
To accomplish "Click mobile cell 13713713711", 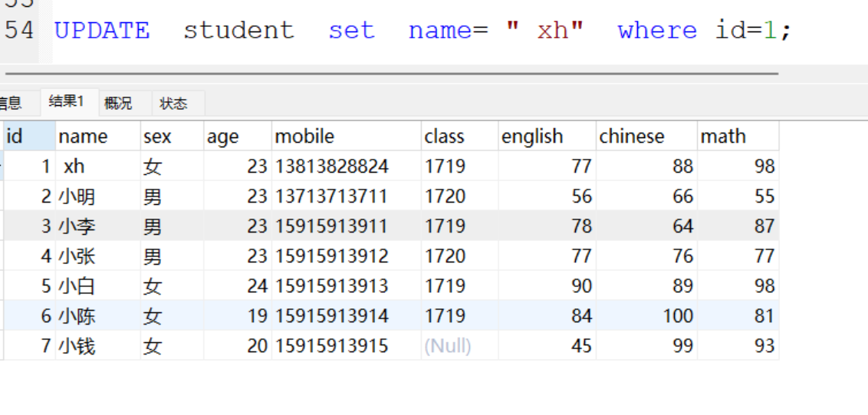I will point(347,196).
